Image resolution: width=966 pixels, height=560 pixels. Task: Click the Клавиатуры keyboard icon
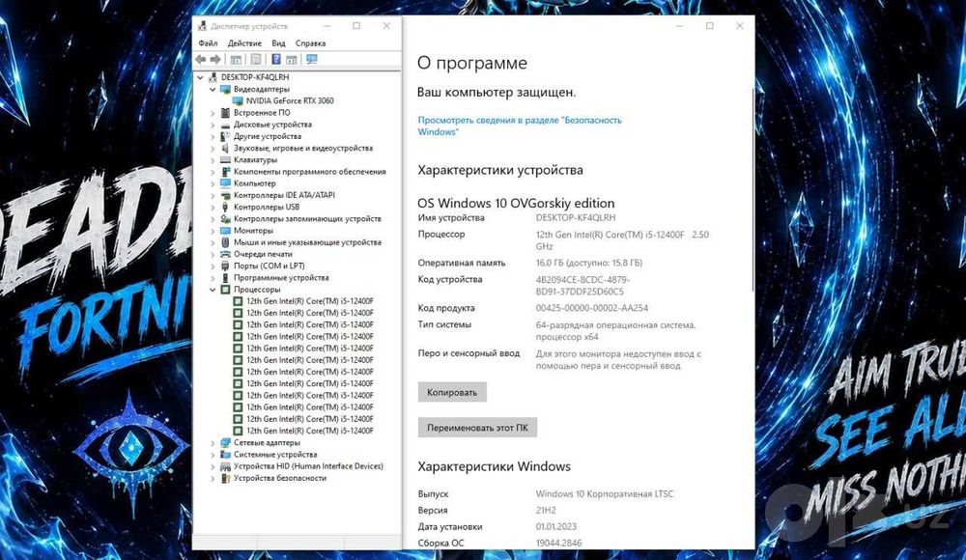coord(225,159)
